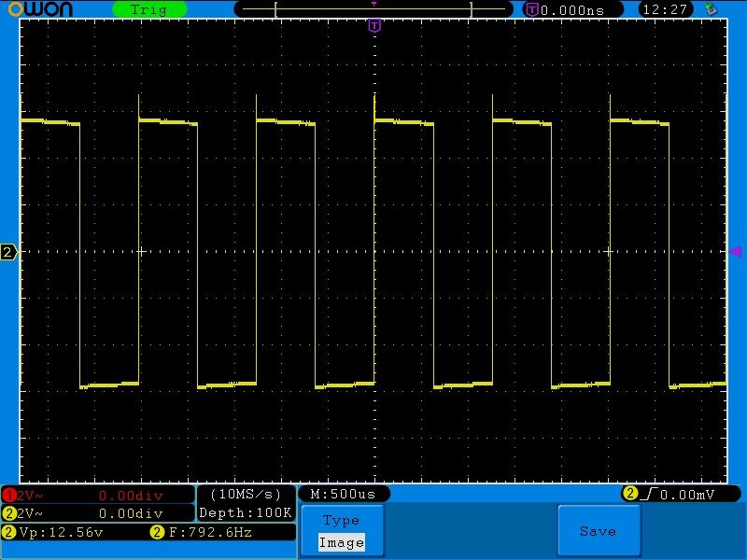The height and width of the screenshot is (560, 747).
Task: Click the purple trigger level arrow on right edge
Action: tap(735, 252)
